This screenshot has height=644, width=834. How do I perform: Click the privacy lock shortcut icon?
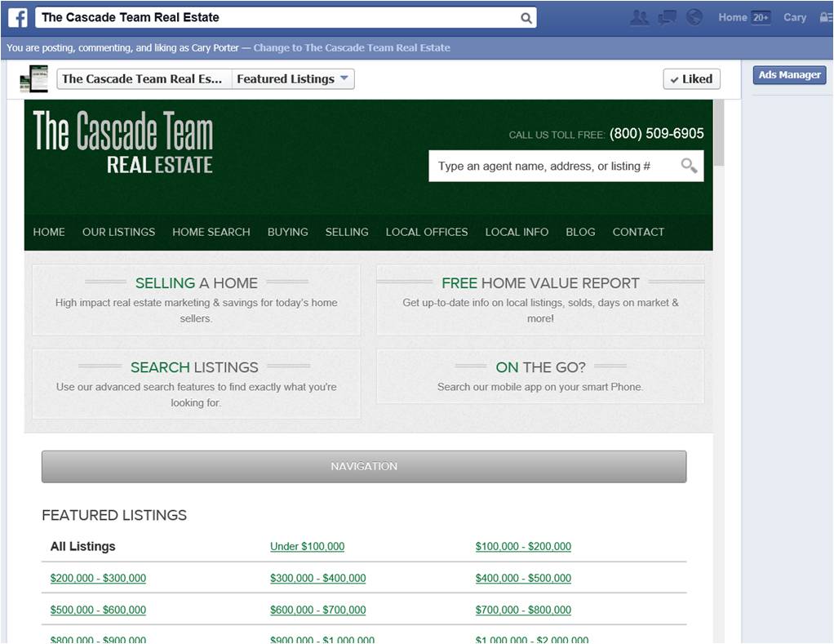[x=825, y=17]
